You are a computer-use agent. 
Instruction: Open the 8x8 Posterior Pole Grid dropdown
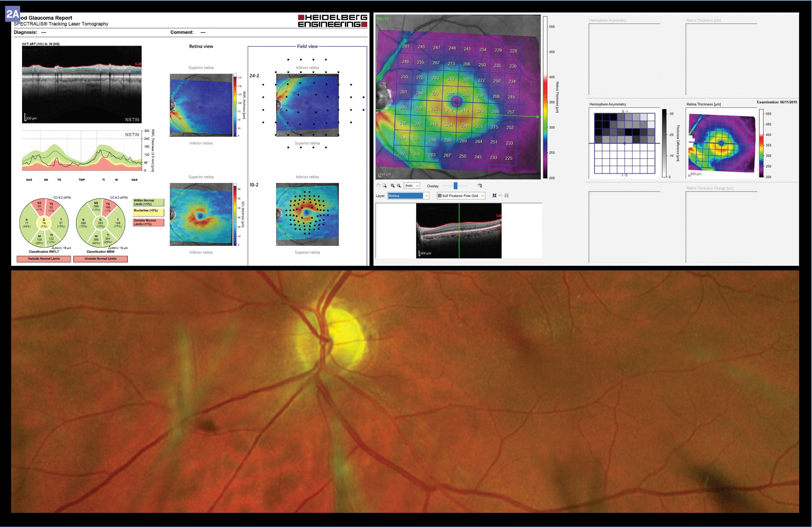click(x=461, y=196)
